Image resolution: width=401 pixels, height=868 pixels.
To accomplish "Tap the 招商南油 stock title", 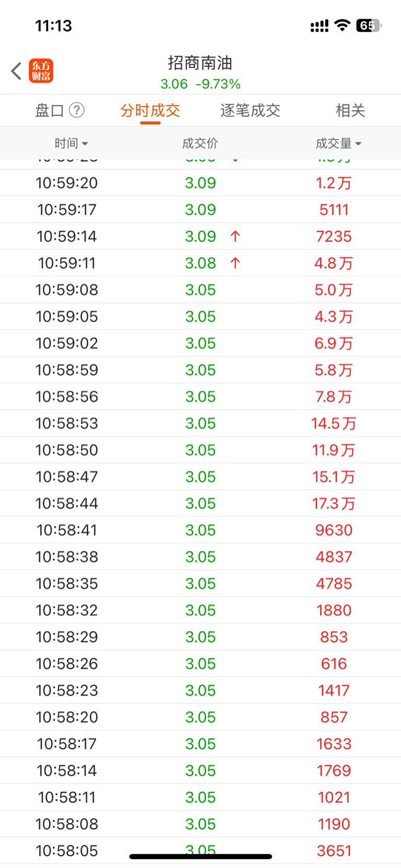I will click(200, 63).
